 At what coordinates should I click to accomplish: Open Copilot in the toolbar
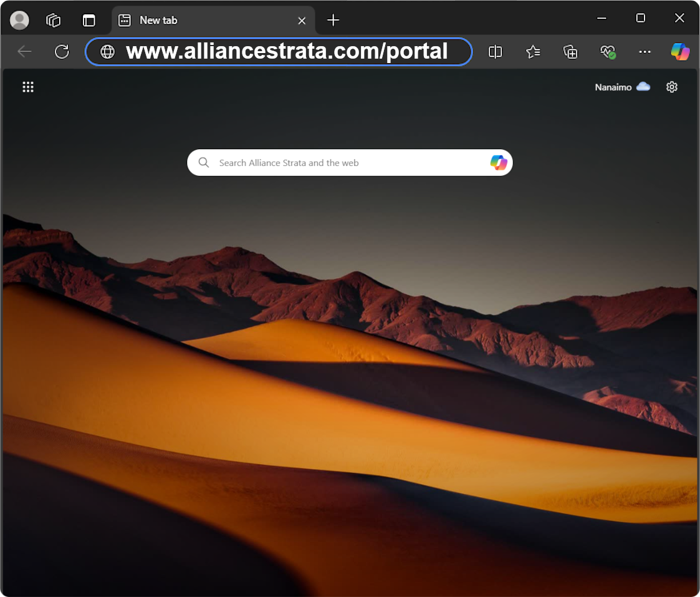(x=680, y=52)
